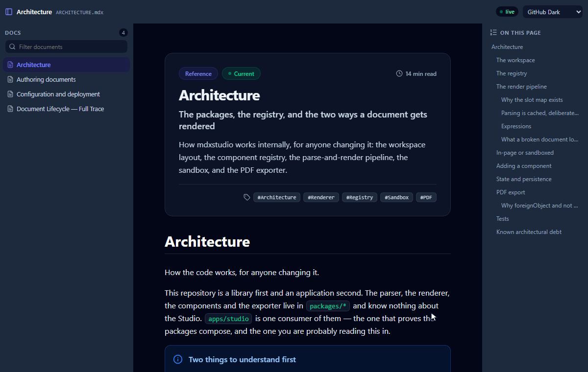588x372 pixels.
Task: Jump to In-page or sandboxed section
Action: click(x=525, y=153)
